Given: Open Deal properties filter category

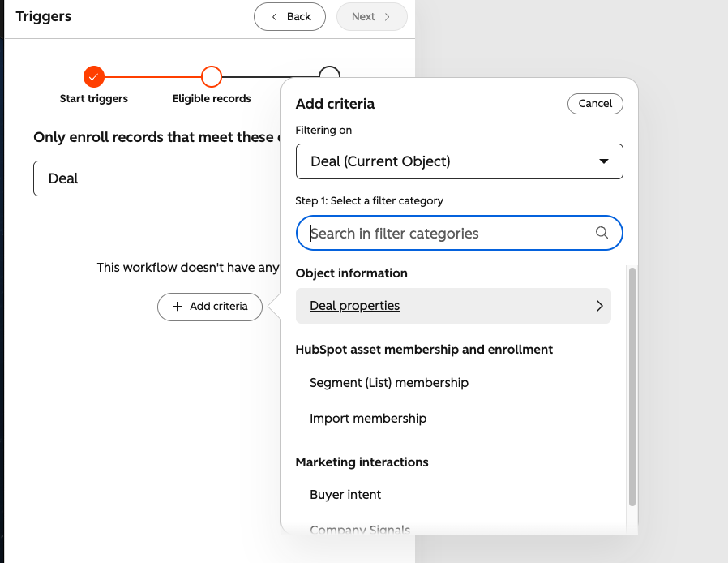Looking at the screenshot, I should 453,306.
